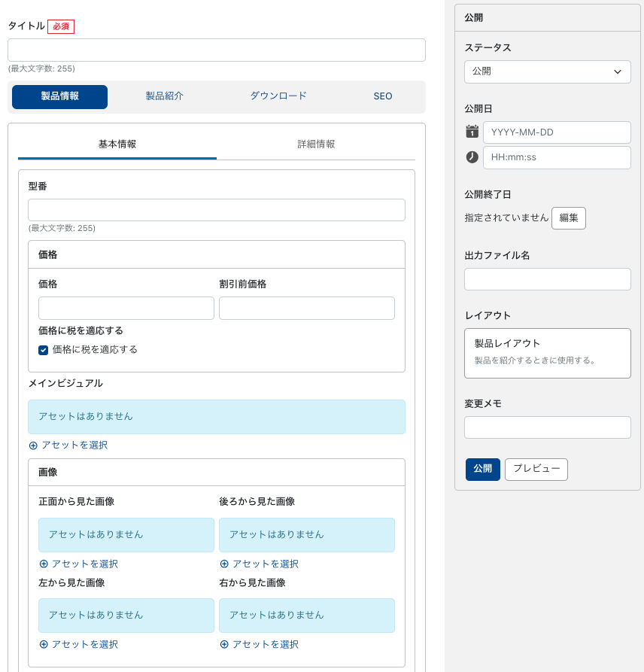This screenshot has height=672, width=644.
Task: Click the タイトル input field
Action: pyautogui.click(x=216, y=50)
